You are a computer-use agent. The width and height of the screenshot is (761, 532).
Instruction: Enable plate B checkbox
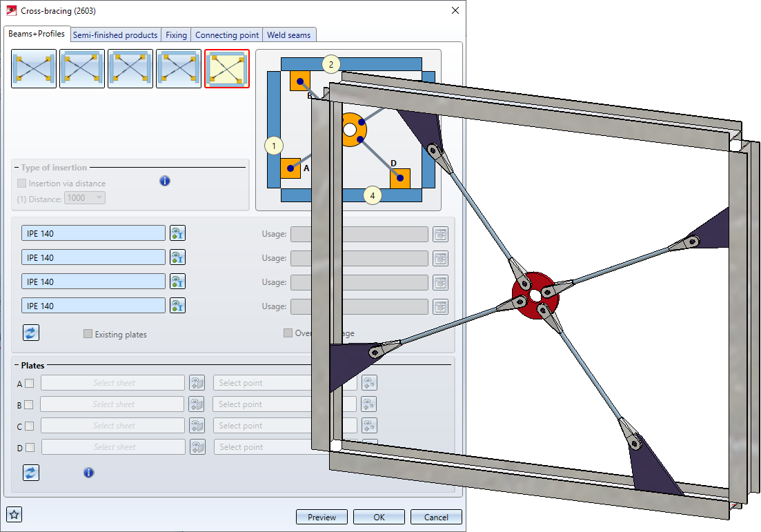[x=29, y=405]
